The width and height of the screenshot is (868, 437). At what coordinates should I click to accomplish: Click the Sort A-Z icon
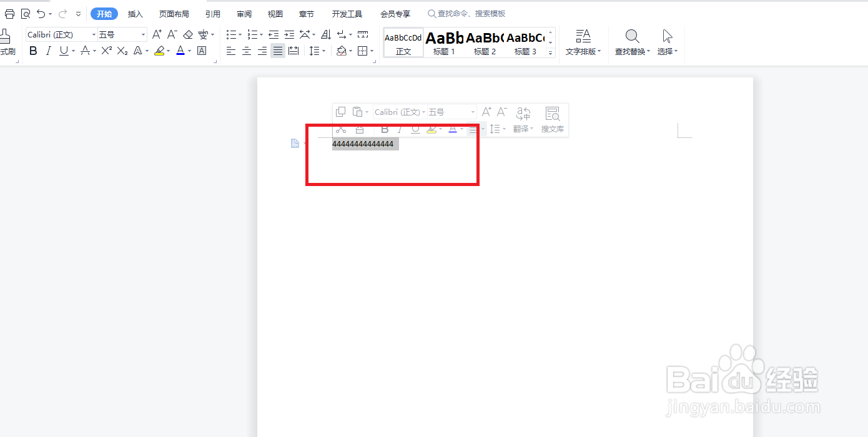click(326, 34)
